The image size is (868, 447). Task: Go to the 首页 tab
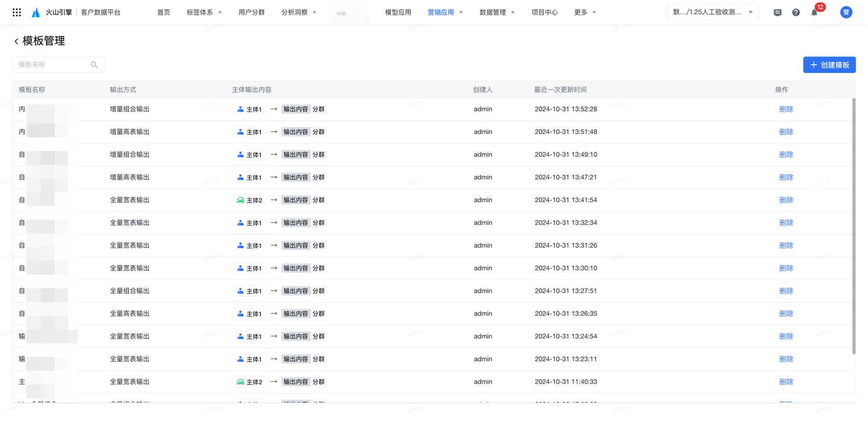(163, 12)
